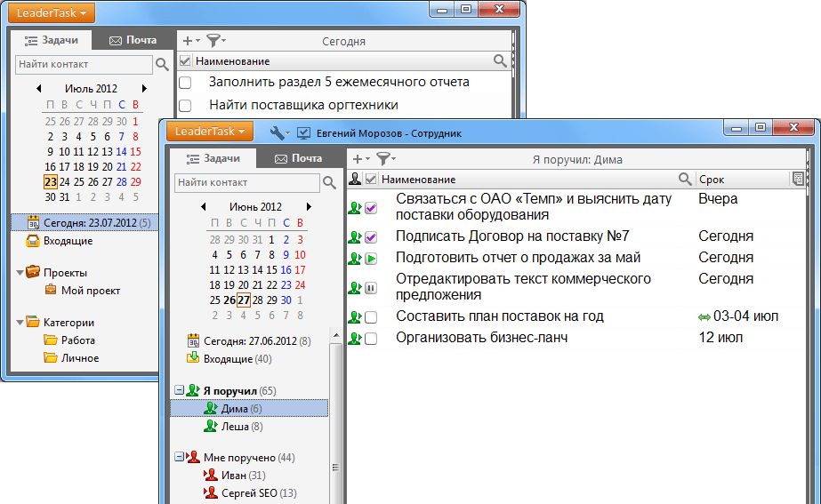The height and width of the screenshot is (504, 821).
Task: Click the 12 июл due date
Action: pos(720,338)
